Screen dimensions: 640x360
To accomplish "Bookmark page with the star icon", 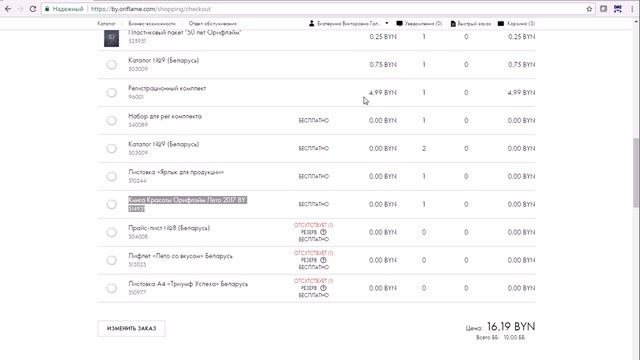I will click(x=589, y=9).
